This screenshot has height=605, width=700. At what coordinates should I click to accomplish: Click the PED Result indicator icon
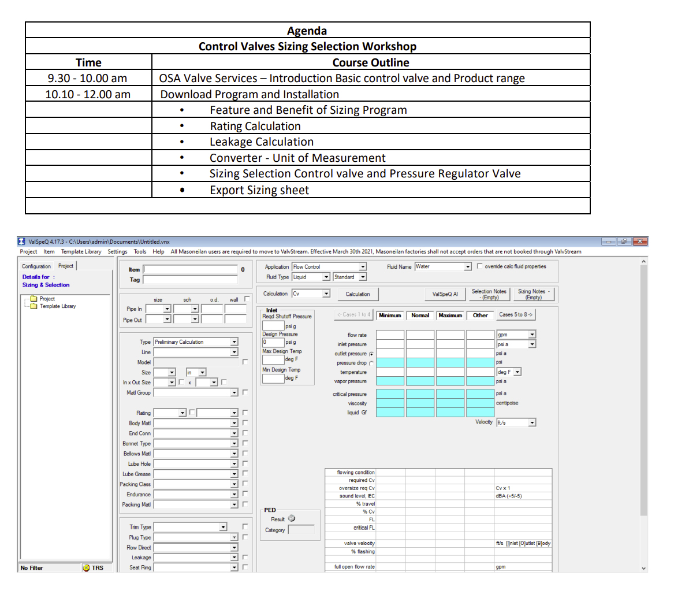(292, 518)
